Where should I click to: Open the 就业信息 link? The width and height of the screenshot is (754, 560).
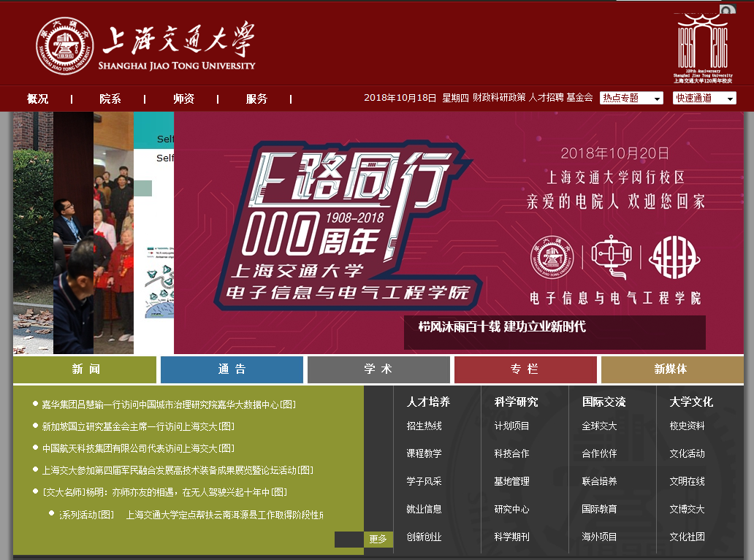424,509
